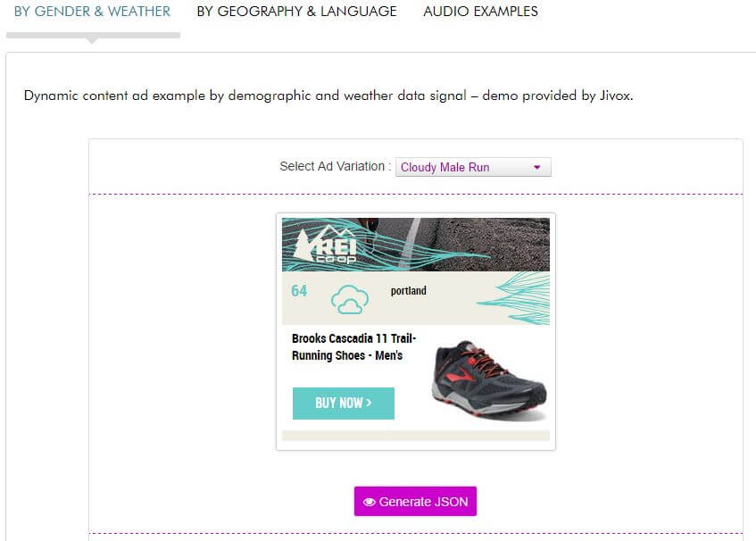The width and height of the screenshot is (756, 541).
Task: Expand the Select Ad Variation dropdown
Action: point(473,167)
